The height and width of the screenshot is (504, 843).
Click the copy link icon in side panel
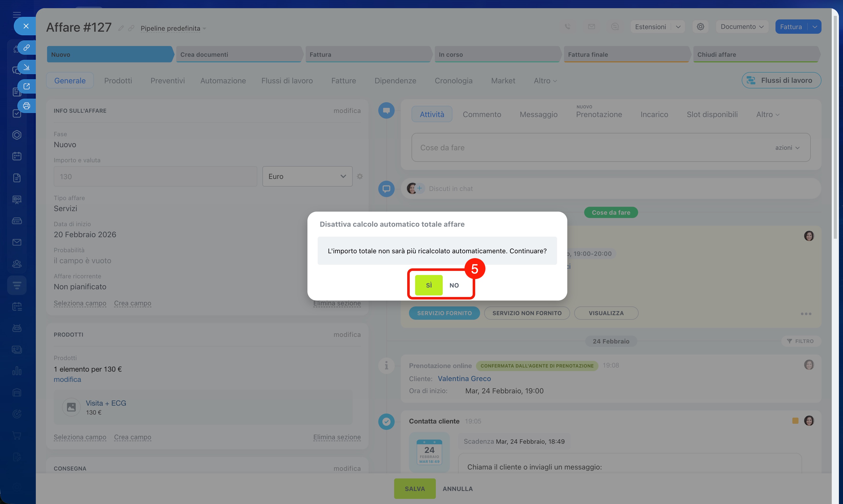point(27,48)
